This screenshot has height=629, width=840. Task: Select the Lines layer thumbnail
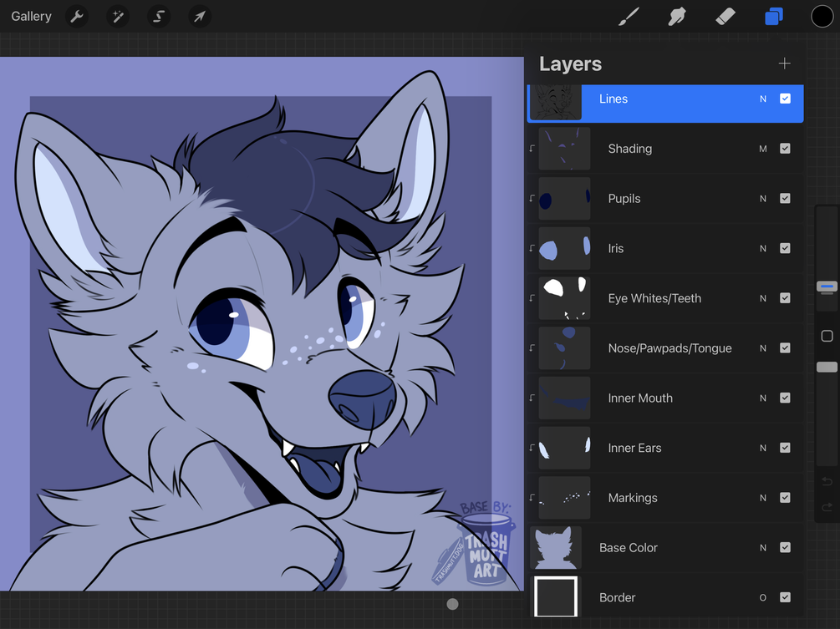click(556, 102)
